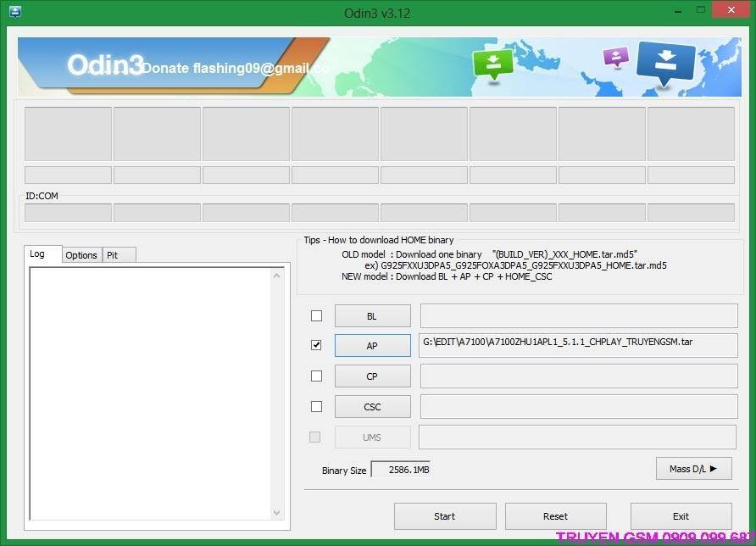The image size is (756, 546).
Task: Click the "Tips - How to download HOME binary" heading
Action: pos(379,240)
